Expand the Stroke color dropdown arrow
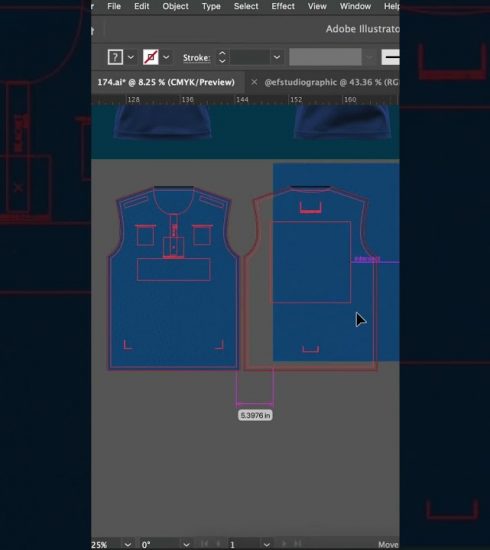490x550 pixels. [166, 57]
